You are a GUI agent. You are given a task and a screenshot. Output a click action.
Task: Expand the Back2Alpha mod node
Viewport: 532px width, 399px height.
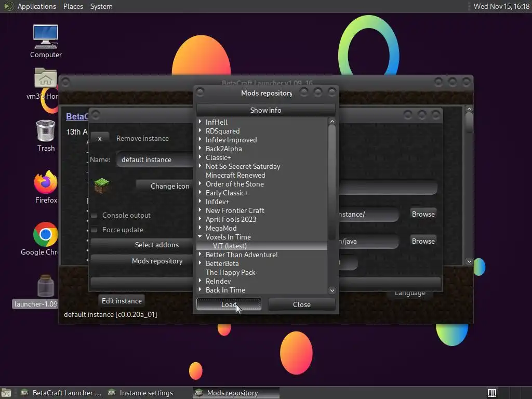pyautogui.click(x=200, y=148)
